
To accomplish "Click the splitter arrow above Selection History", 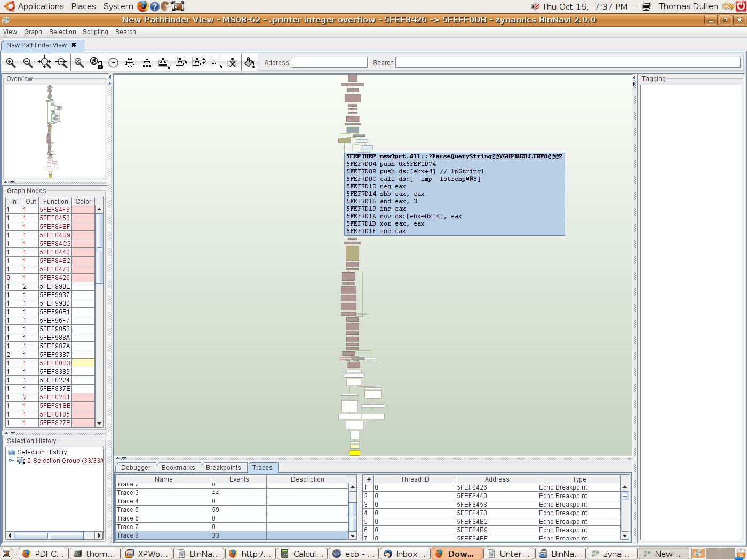I will [x=6, y=433].
